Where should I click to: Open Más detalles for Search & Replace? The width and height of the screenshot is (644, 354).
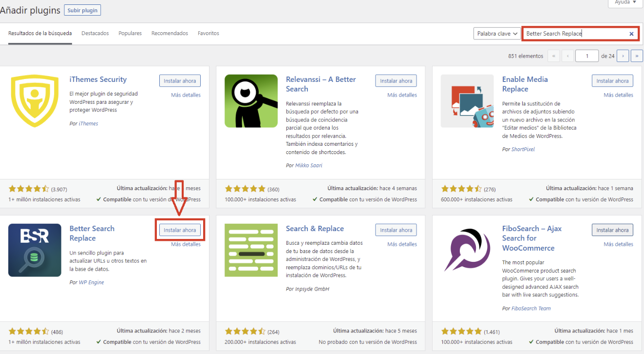[x=402, y=244]
